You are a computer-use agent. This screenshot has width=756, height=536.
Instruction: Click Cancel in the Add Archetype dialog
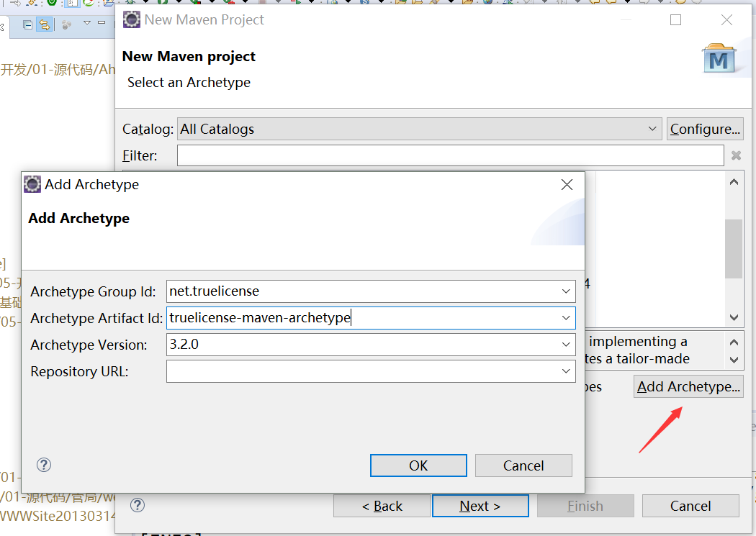click(x=523, y=465)
